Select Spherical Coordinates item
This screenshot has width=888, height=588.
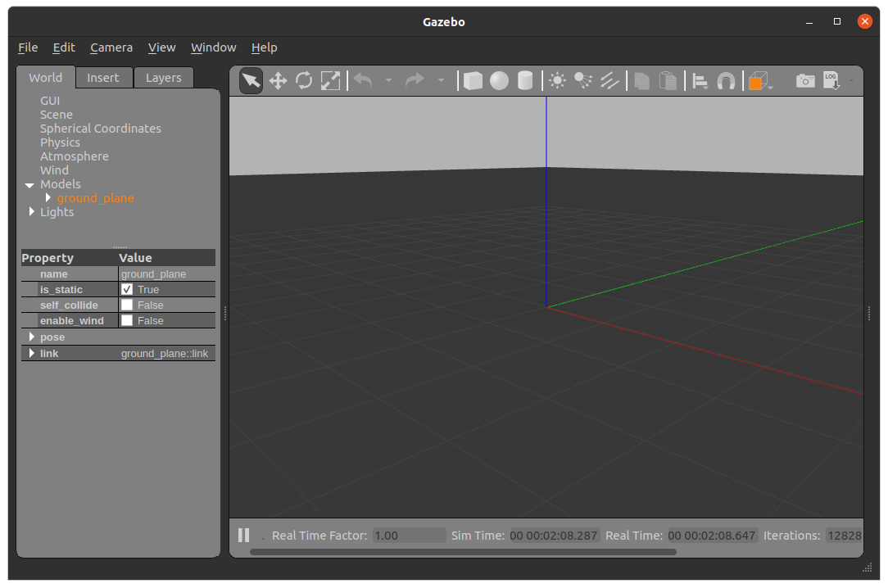tap(100, 129)
